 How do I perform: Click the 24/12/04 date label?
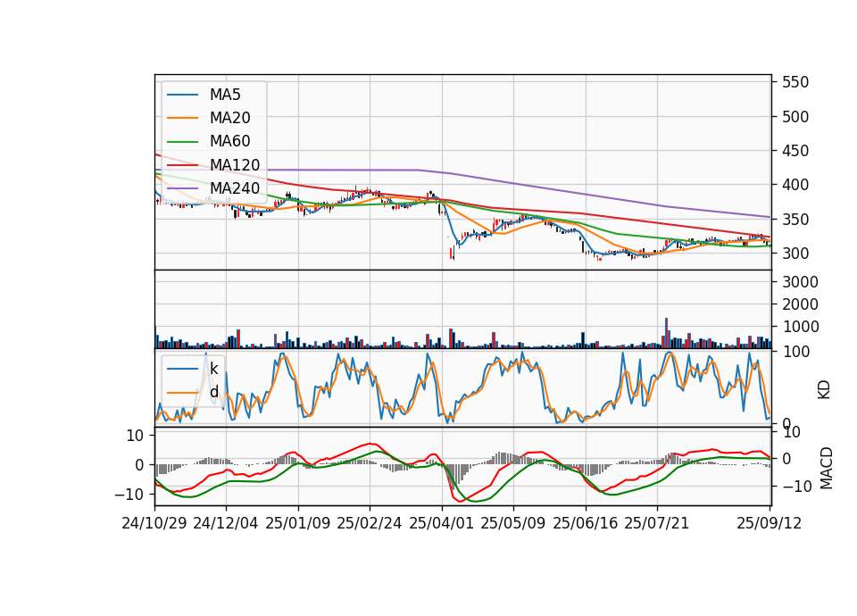point(226,523)
